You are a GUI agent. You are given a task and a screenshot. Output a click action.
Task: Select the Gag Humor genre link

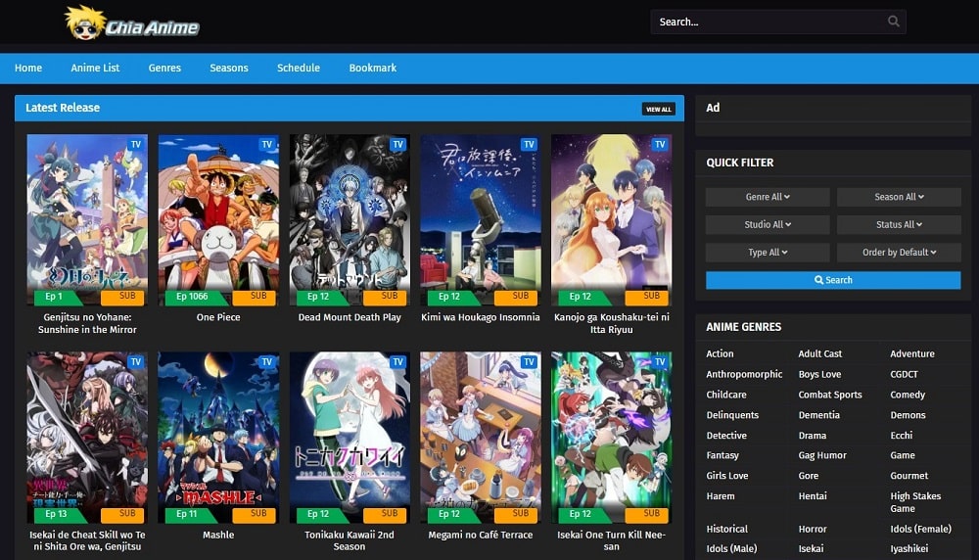click(x=822, y=456)
